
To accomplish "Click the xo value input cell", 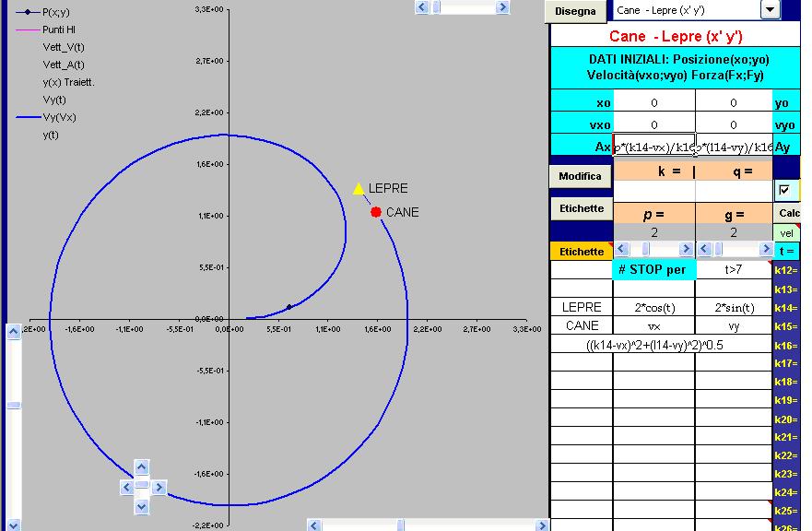I will [x=653, y=103].
